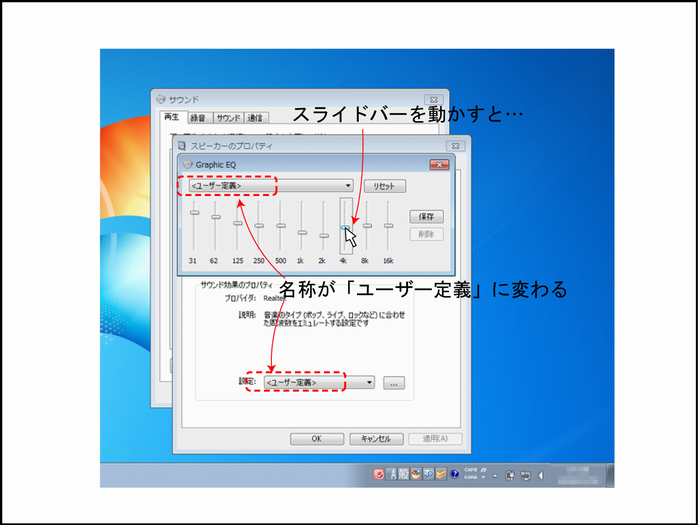Viewport: 700px width, 525px height.
Task: Click the network tray icon
Action: (525, 476)
